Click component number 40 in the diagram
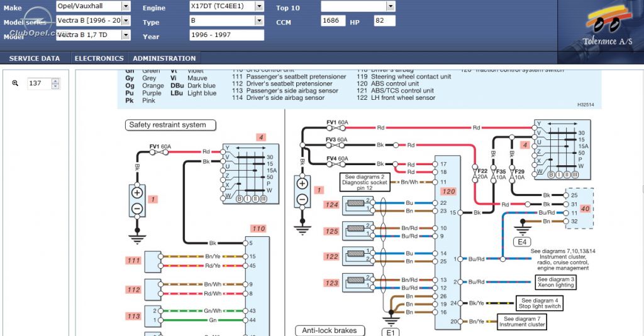This screenshot has width=644, height=336. click(586, 209)
